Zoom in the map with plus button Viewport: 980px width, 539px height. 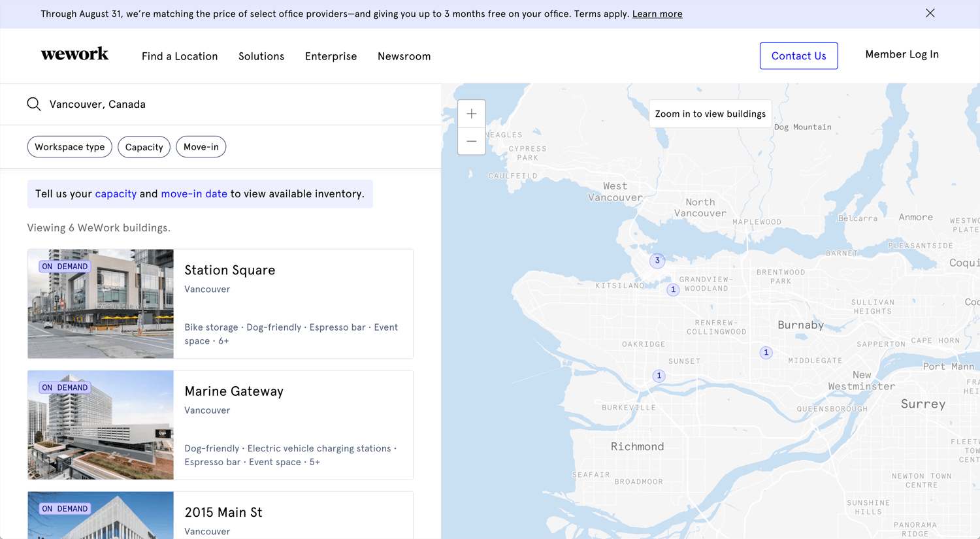[472, 114]
